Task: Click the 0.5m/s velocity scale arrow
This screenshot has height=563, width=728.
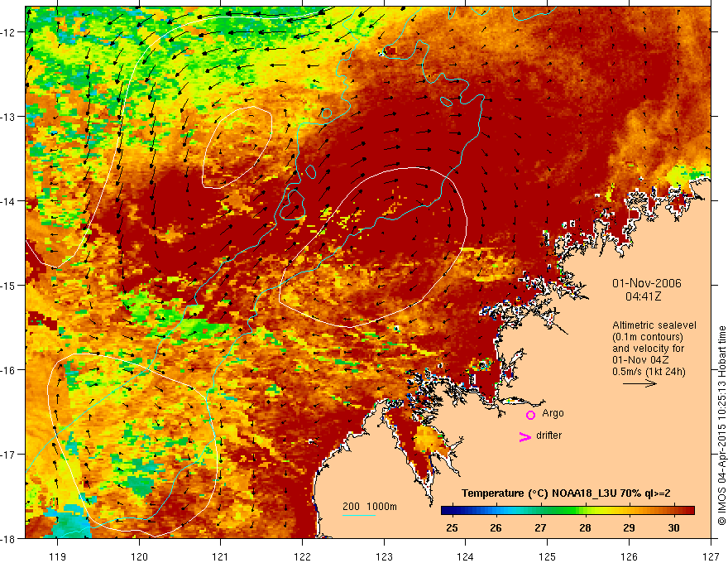Action: tap(639, 383)
